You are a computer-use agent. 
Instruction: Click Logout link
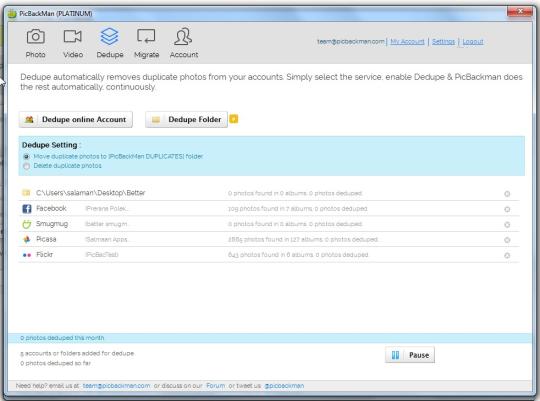click(x=472, y=42)
